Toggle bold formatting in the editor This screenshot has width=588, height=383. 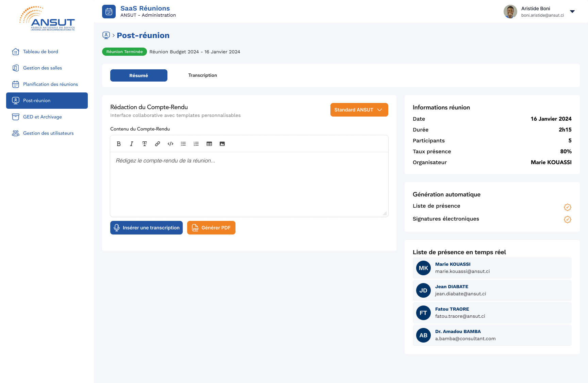(x=119, y=144)
